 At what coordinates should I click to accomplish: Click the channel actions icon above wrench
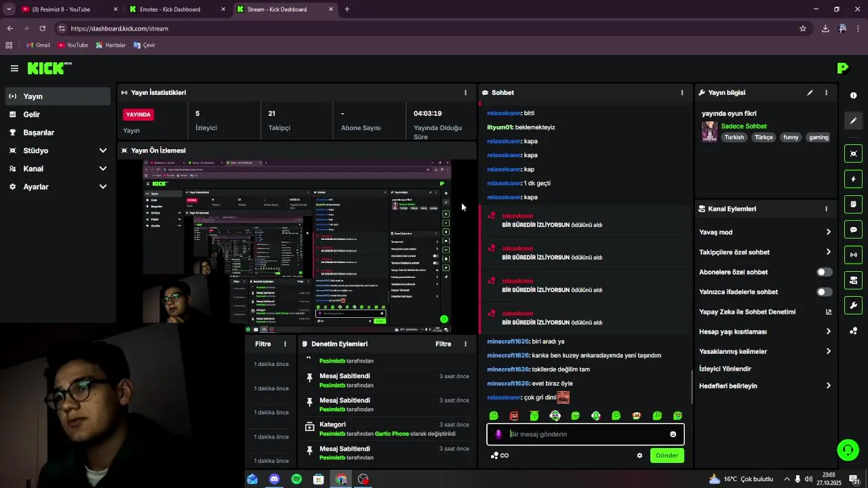point(853,280)
